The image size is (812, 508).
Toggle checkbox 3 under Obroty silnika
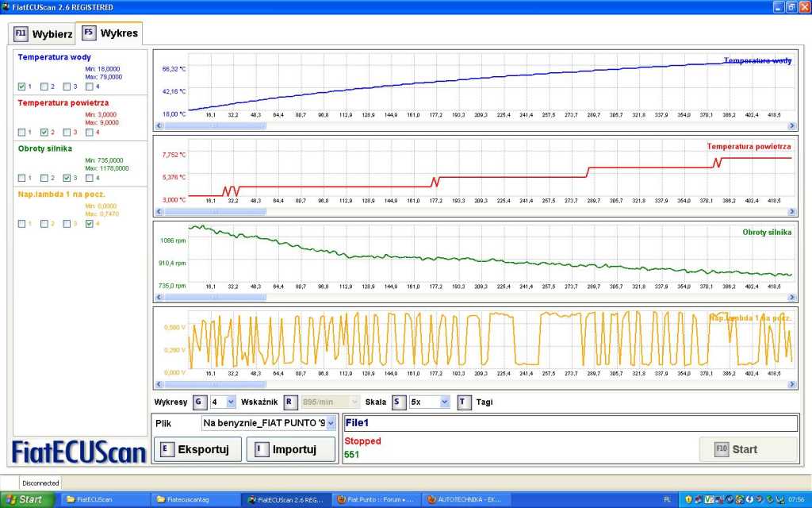coord(67,178)
